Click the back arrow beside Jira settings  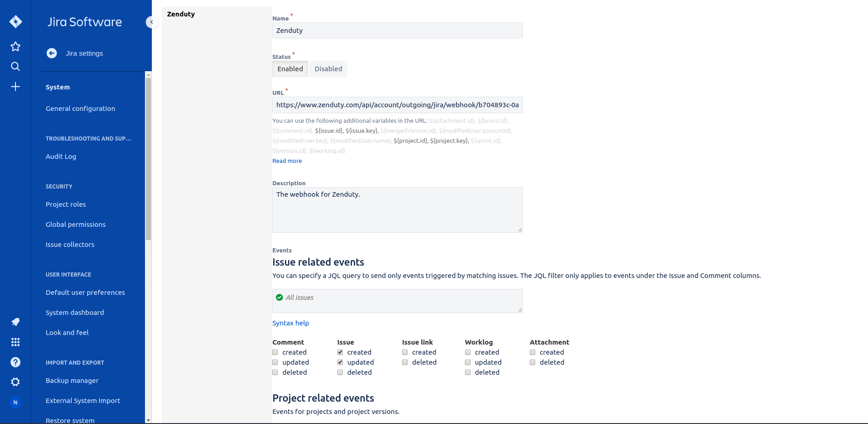click(52, 53)
